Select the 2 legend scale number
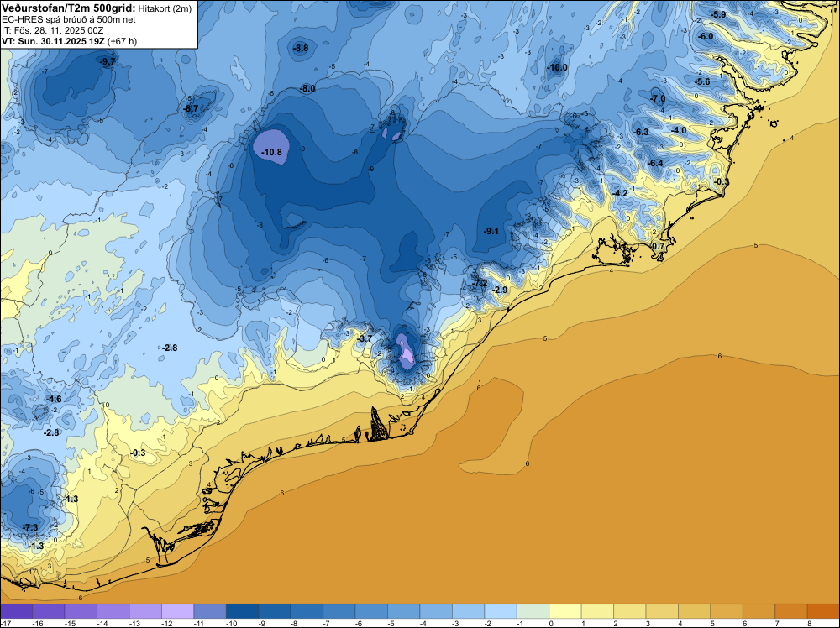840x628 pixels. pyautogui.click(x=616, y=623)
